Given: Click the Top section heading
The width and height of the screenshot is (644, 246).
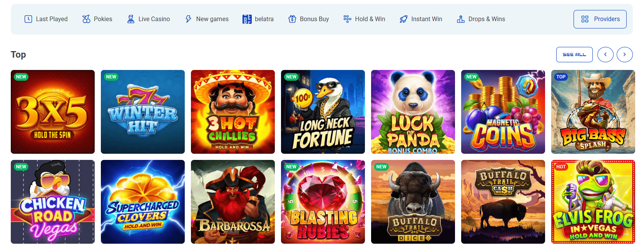Looking at the screenshot, I should tap(18, 55).
